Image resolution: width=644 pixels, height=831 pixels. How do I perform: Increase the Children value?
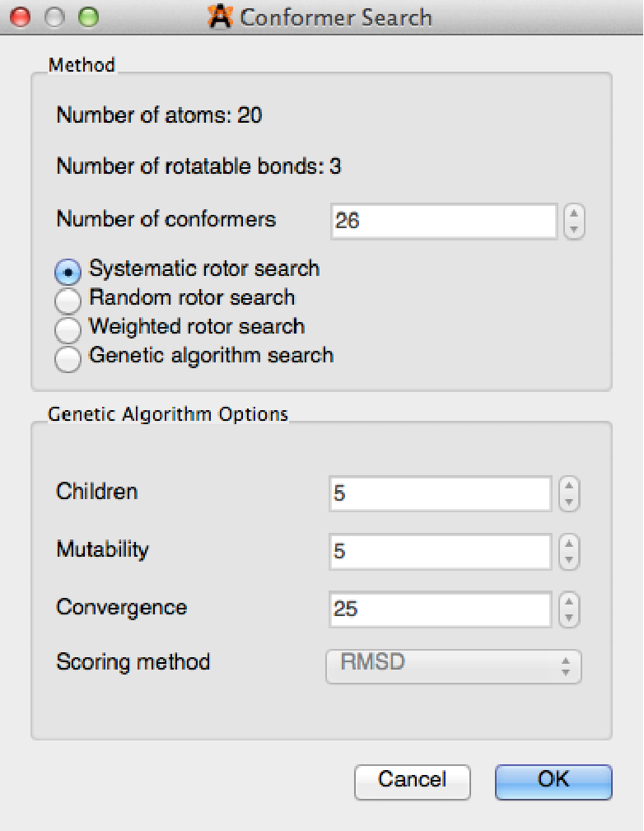(x=568, y=486)
